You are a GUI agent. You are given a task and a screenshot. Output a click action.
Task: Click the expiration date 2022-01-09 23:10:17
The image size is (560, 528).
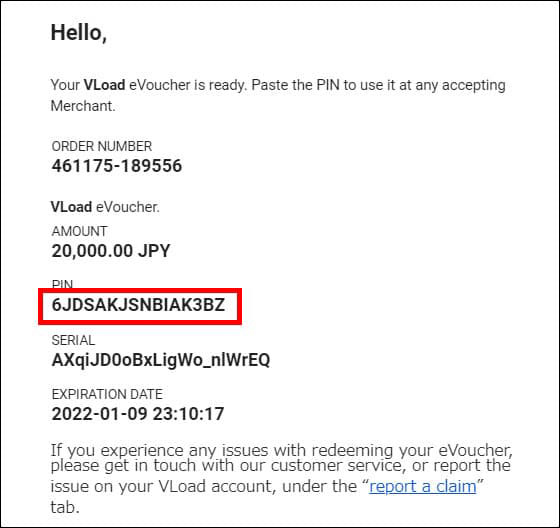138,414
